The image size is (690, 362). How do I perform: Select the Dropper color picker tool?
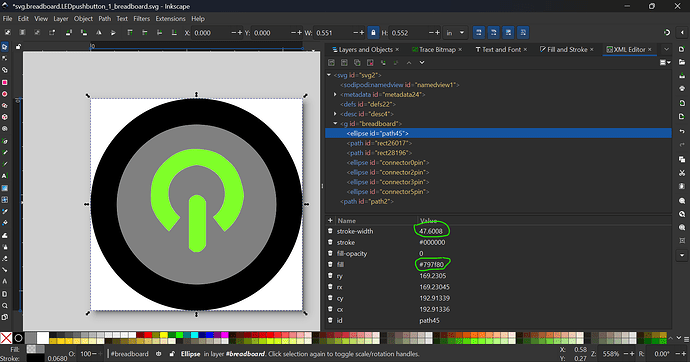click(x=5, y=211)
